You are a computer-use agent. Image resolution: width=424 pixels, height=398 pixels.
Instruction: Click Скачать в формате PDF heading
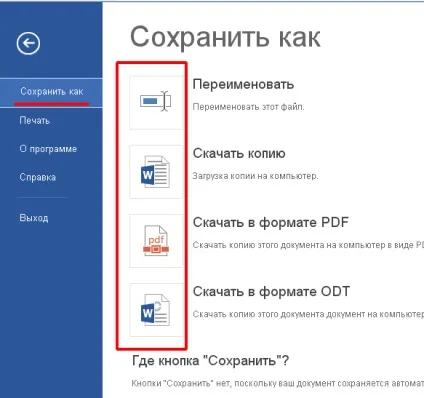pos(271,222)
